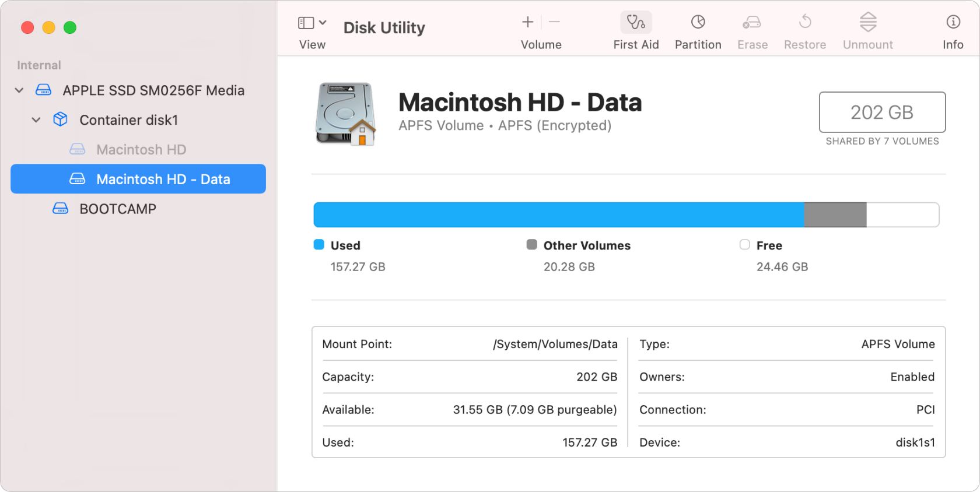Remove volume with minus button
The height and width of the screenshot is (492, 980).
tap(554, 22)
